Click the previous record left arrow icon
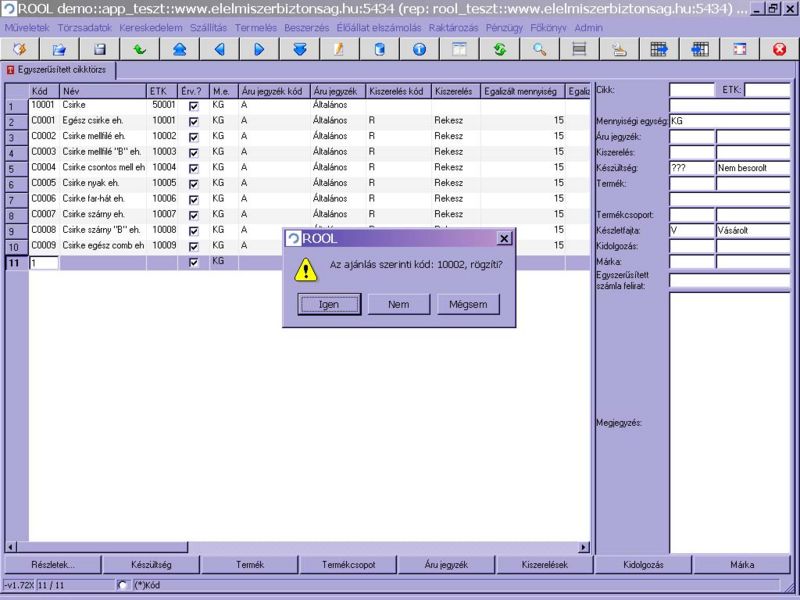Image resolution: width=800 pixels, height=600 pixels. click(x=219, y=48)
